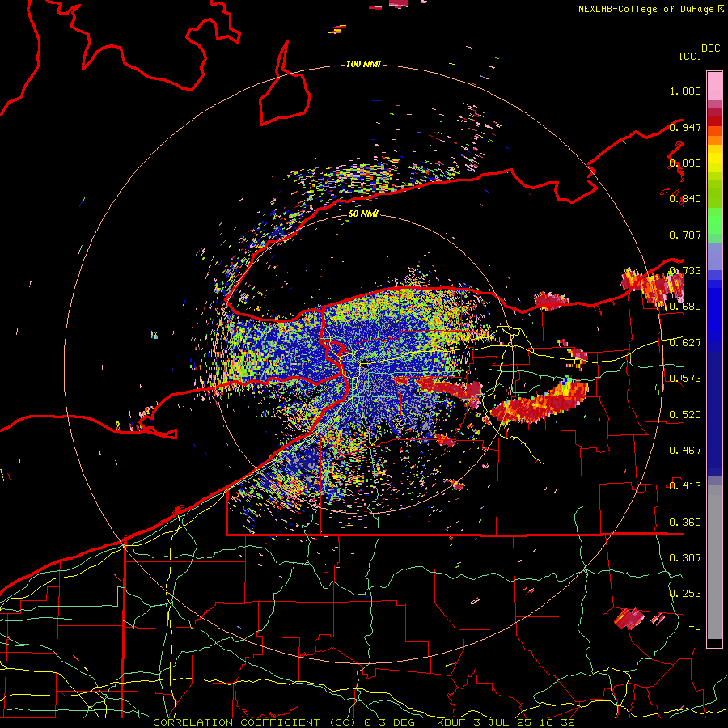Pick the pink top segment of the color bar
The width and height of the screenshot is (728, 728).
(x=714, y=87)
